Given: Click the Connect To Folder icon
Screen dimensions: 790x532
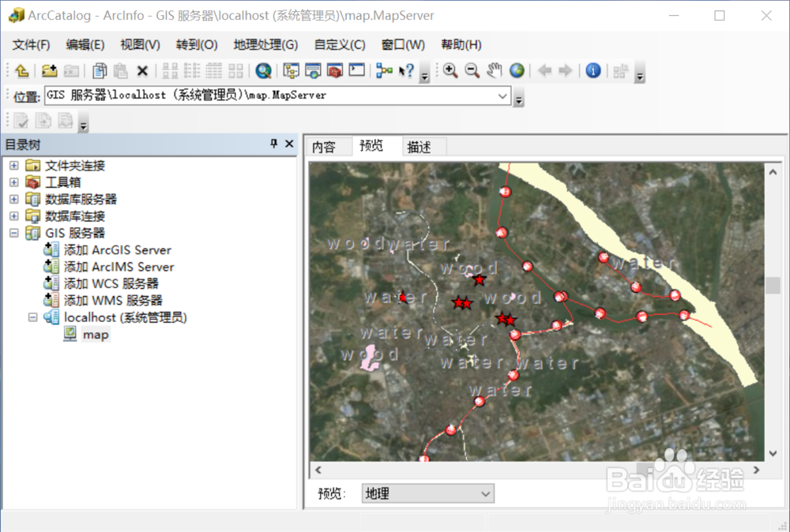Looking at the screenshot, I should tap(49, 71).
